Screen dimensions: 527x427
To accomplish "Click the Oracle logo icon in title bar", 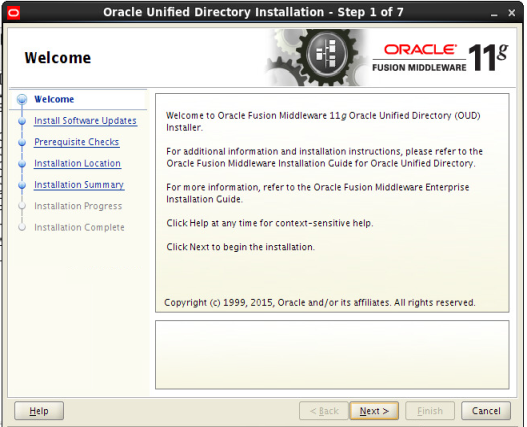I will tap(13, 13).
